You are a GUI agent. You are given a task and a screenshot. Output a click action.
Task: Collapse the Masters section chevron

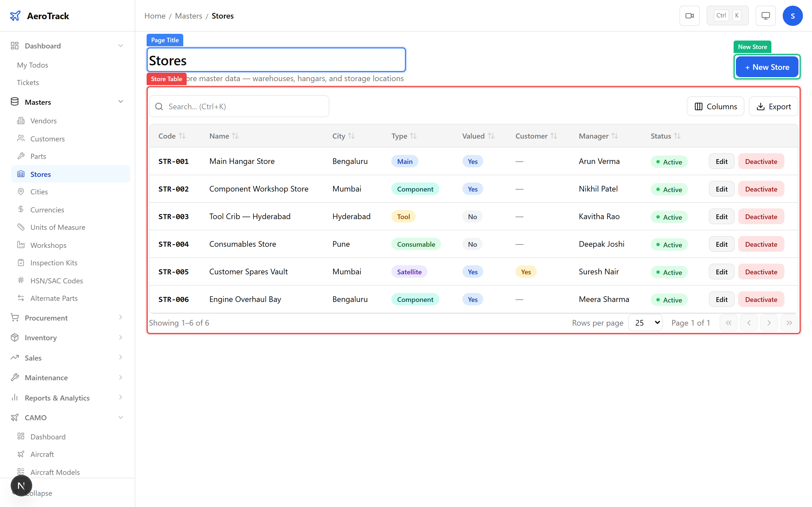[120, 101]
